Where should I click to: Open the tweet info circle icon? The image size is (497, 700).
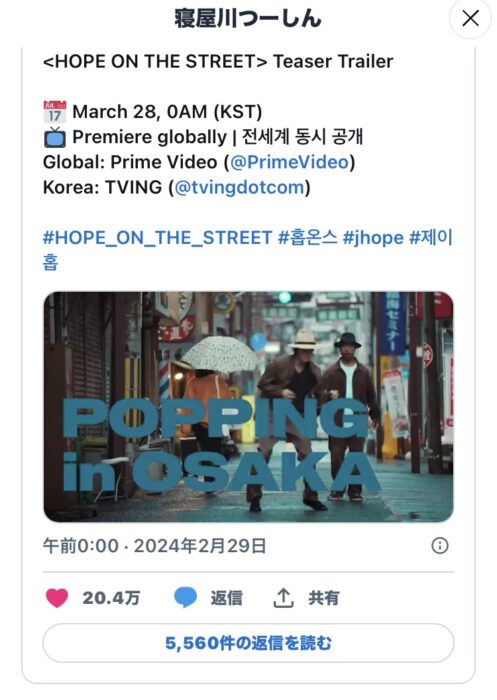[x=440, y=546]
